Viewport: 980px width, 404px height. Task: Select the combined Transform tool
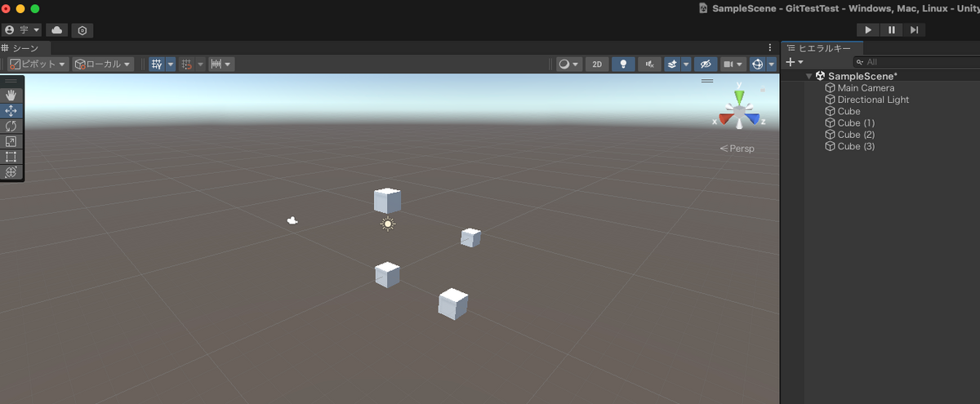coord(11,172)
